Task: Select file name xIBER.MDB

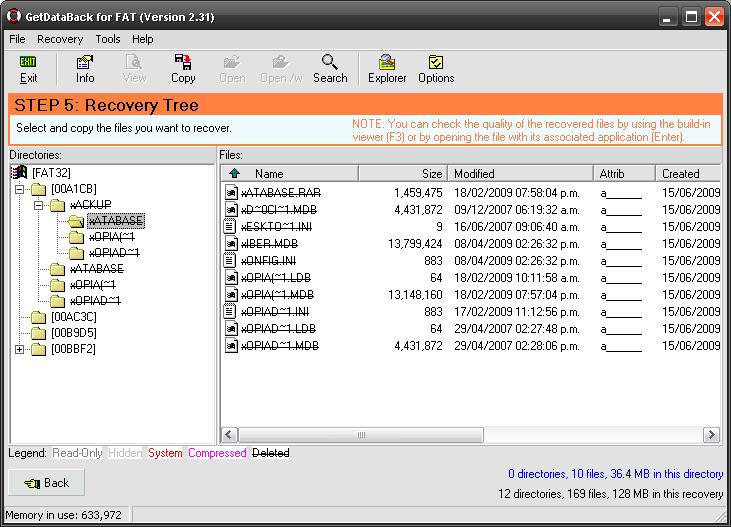Action: 269,243
